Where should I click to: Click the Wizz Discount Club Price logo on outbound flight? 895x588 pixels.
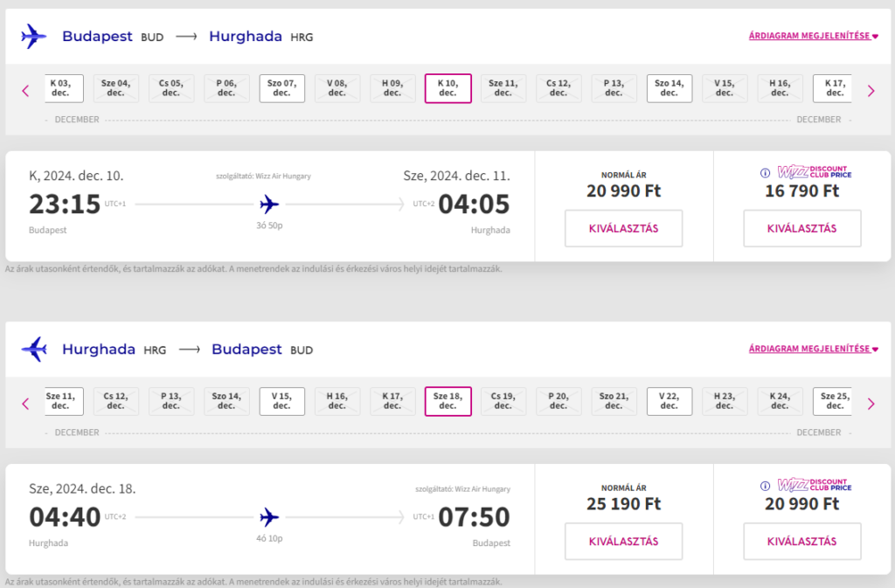pyautogui.click(x=815, y=171)
